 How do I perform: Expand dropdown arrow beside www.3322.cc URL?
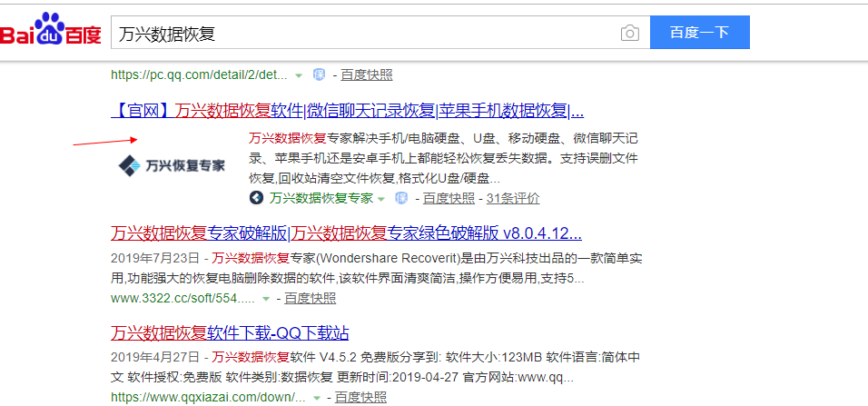266,299
